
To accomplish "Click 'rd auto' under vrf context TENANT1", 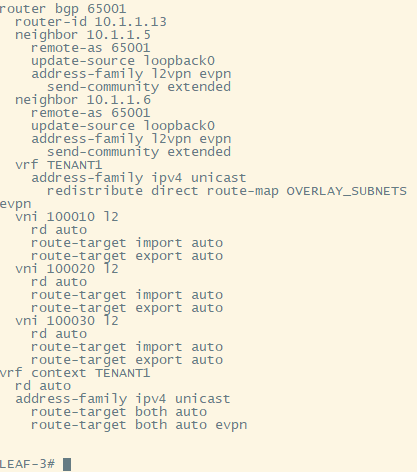I will [43, 386].
